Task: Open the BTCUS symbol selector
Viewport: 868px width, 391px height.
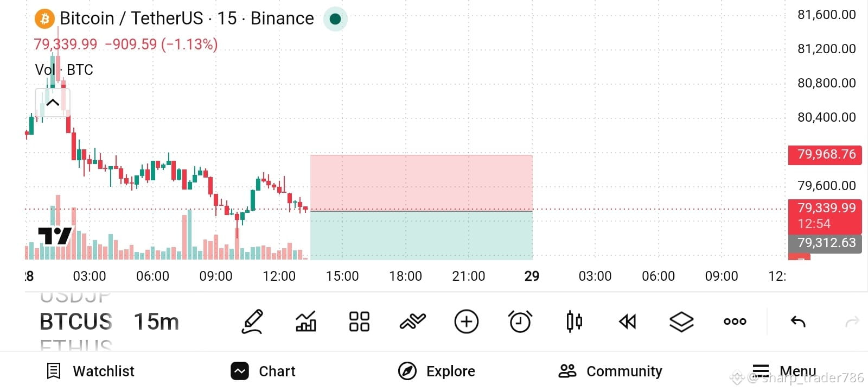Action: coord(76,321)
